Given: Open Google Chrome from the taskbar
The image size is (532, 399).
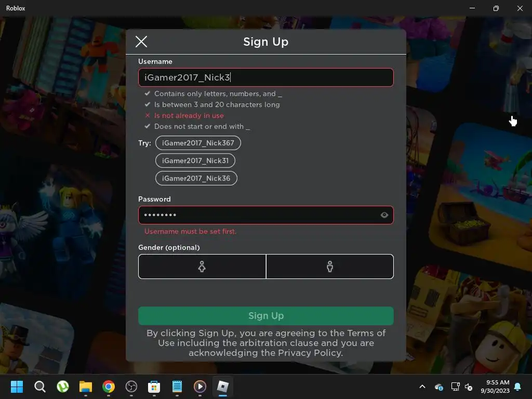Looking at the screenshot, I should 109,387.
